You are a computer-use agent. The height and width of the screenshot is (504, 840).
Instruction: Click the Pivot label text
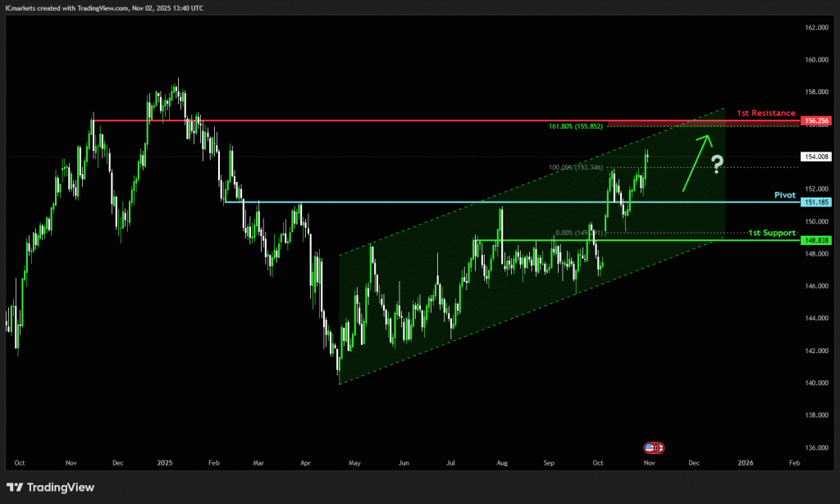click(x=785, y=195)
